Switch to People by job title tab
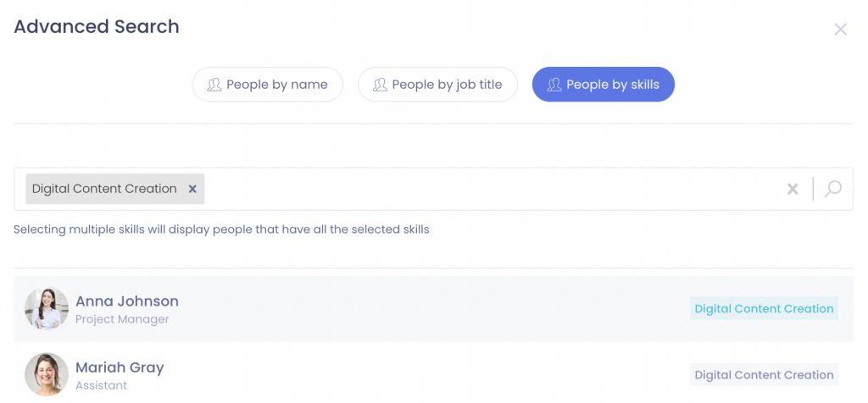 437,85
